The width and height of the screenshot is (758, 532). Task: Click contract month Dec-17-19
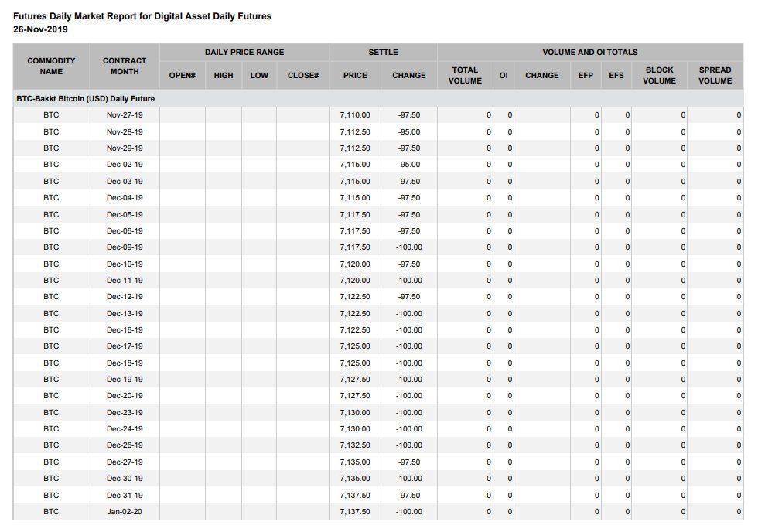pyautogui.click(x=125, y=346)
